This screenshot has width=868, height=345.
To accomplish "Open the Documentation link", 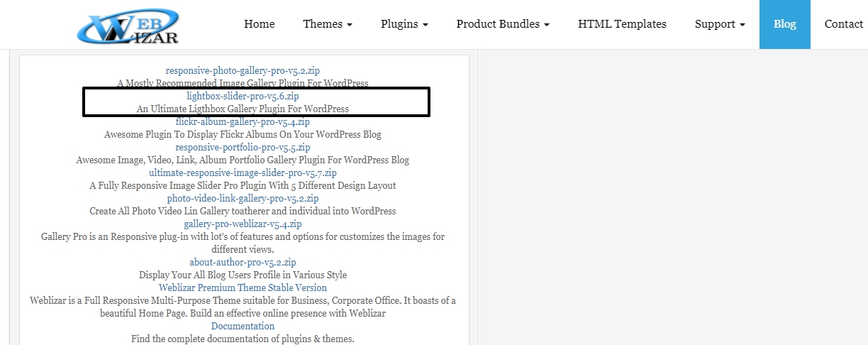I will tap(243, 326).
